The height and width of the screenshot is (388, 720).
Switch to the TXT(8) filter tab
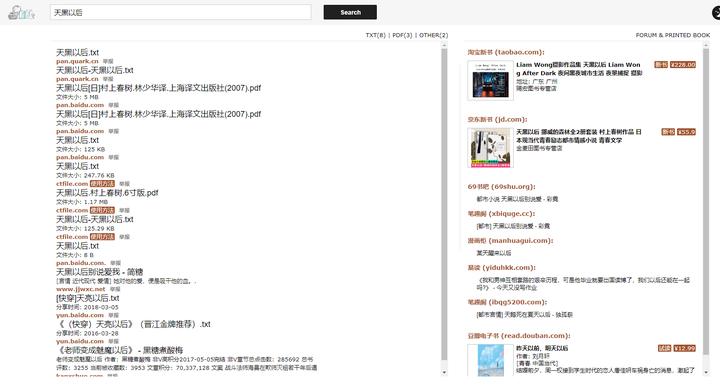tap(376, 35)
